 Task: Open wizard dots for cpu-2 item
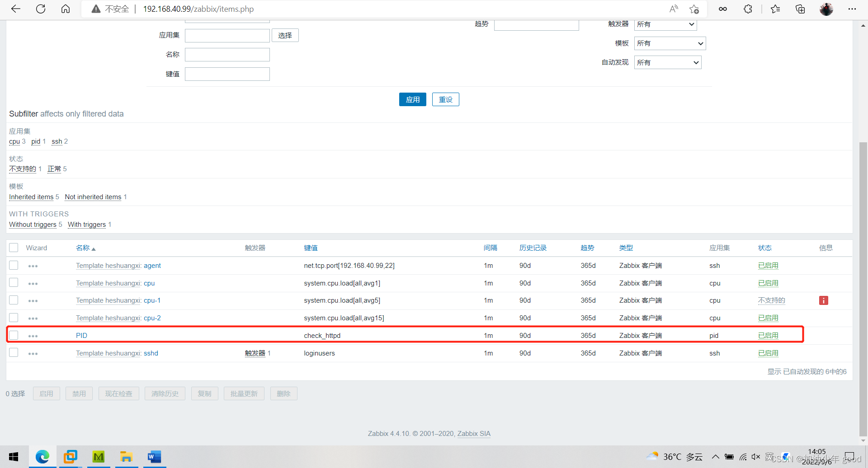coord(33,318)
